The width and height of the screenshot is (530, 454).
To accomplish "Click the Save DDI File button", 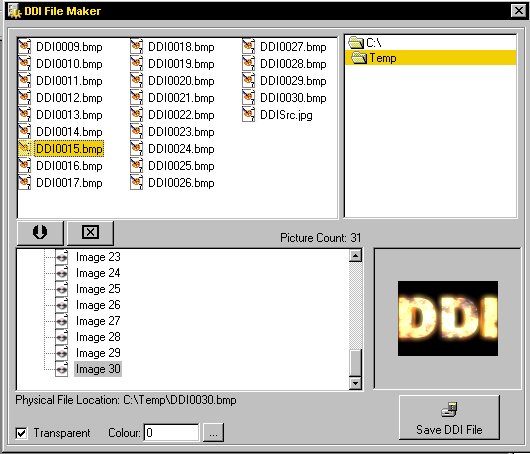I will point(449,417).
